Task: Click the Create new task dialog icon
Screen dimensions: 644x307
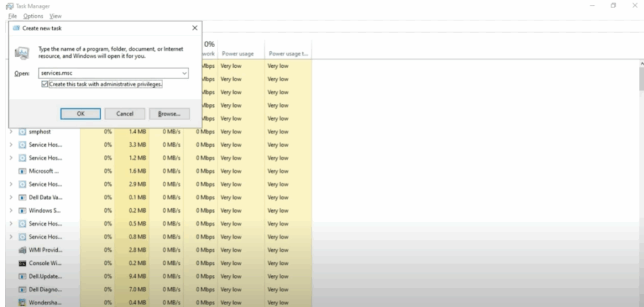Action: click(x=16, y=28)
